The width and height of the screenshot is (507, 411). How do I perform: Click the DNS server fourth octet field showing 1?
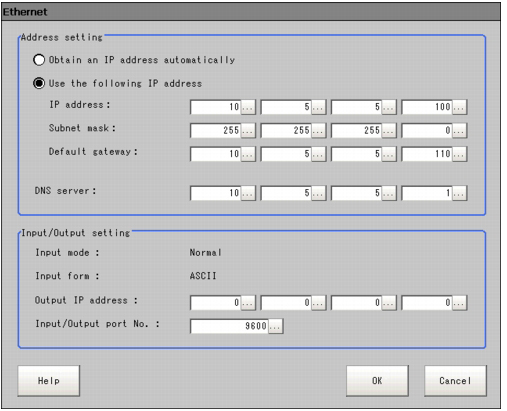tap(427, 193)
